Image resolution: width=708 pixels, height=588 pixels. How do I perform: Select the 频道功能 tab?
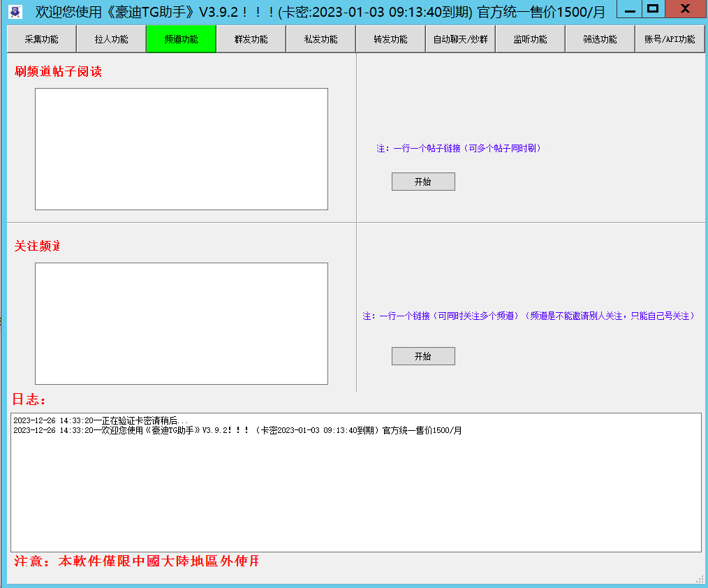(x=181, y=39)
